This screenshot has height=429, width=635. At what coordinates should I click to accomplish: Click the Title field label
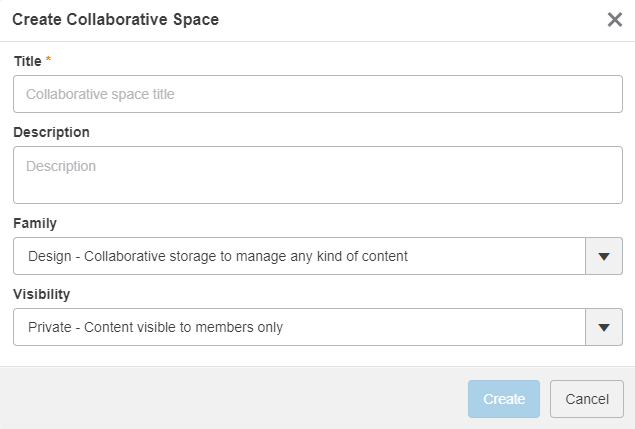[x=27, y=61]
